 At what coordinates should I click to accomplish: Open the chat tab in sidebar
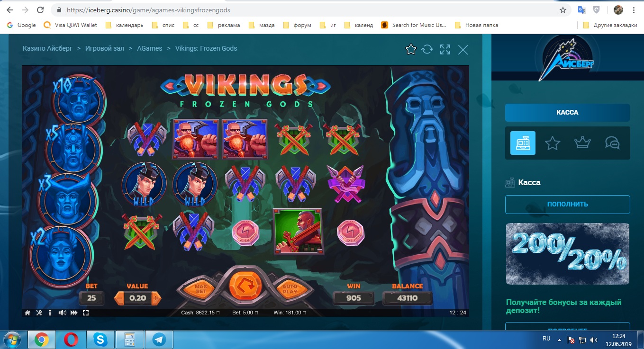tap(612, 143)
